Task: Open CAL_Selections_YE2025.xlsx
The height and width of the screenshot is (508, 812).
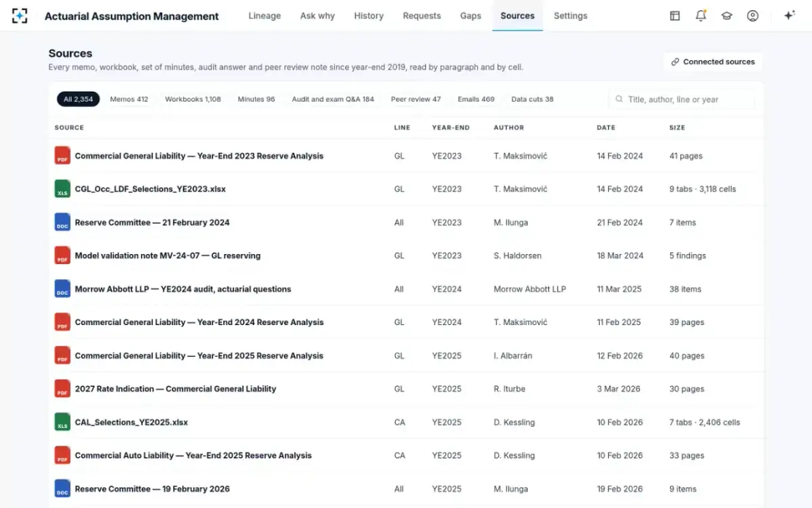Action: (x=131, y=422)
